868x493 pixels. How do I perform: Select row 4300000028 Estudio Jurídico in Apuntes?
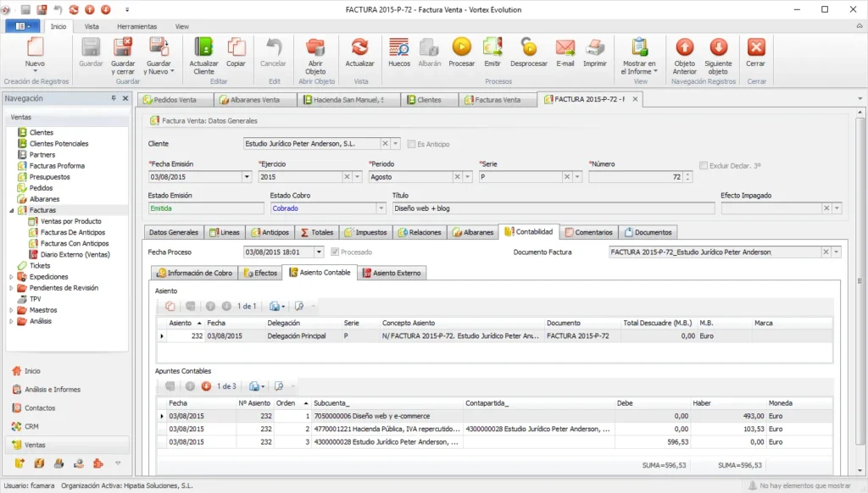pyautogui.click(x=494, y=442)
